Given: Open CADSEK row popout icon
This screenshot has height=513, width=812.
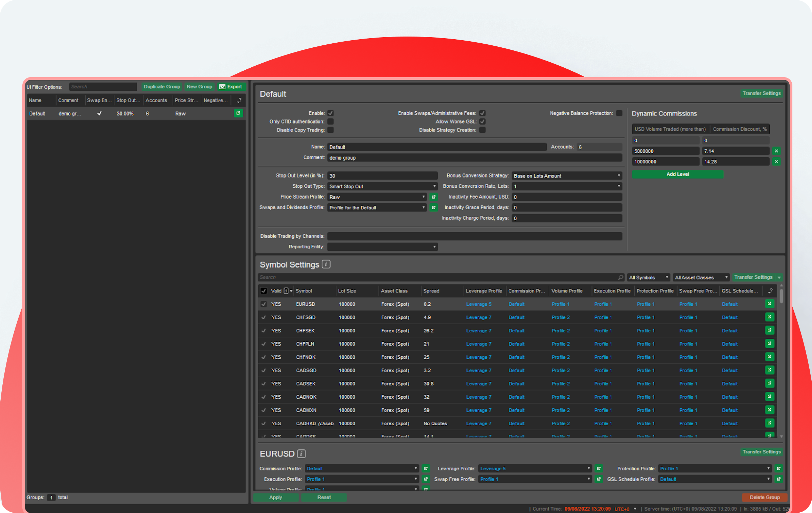Looking at the screenshot, I should (770, 383).
